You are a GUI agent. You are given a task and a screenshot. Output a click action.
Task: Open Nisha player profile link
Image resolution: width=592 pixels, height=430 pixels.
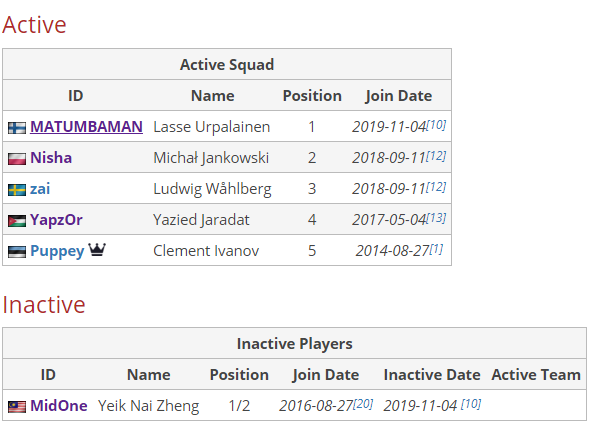click(51, 157)
